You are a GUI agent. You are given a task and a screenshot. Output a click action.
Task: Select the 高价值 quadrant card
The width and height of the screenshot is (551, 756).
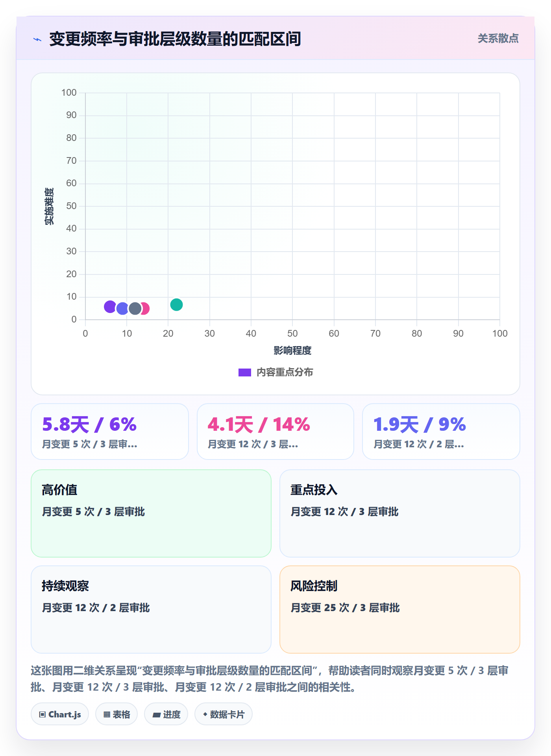151,513
